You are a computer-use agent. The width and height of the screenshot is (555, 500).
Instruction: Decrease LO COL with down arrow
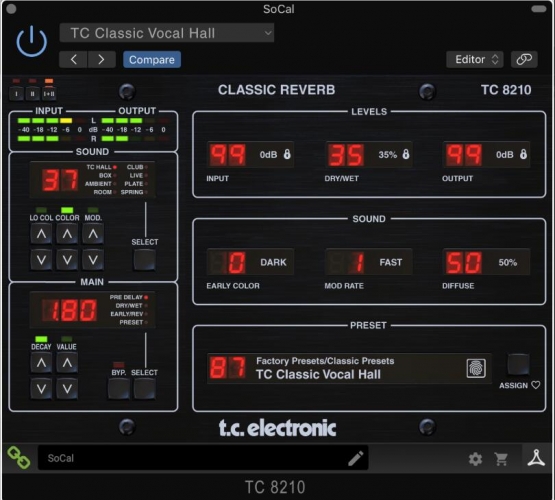click(41, 260)
